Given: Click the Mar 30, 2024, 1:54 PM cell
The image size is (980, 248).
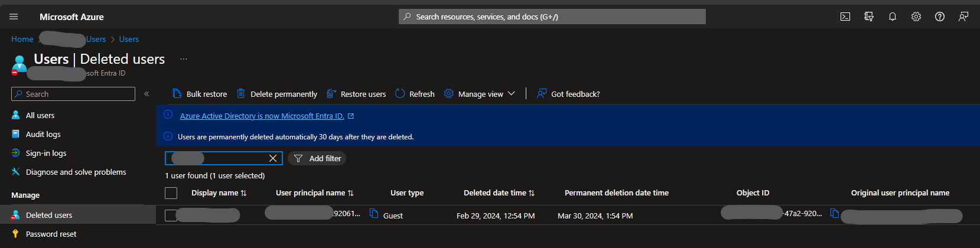Looking at the screenshot, I should (x=595, y=216).
